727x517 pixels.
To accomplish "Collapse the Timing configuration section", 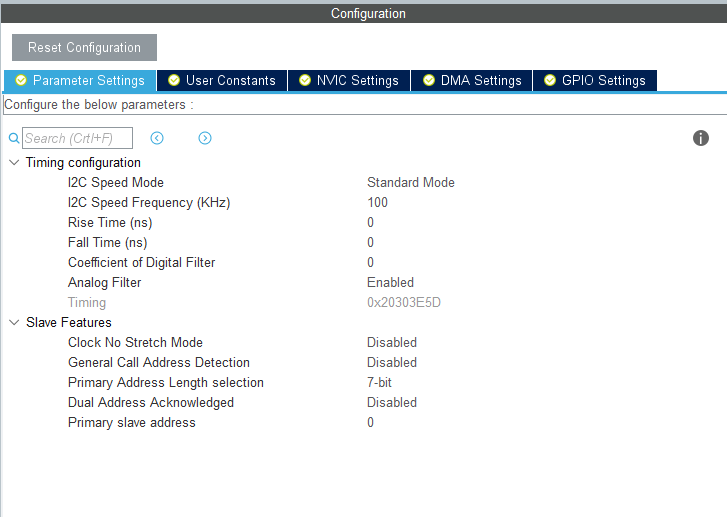I will click(x=14, y=162).
